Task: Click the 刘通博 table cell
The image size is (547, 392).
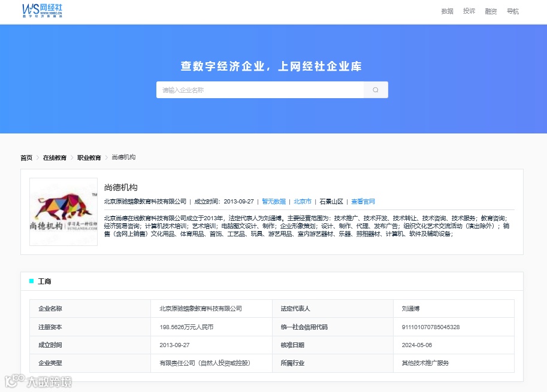Action: pyautogui.click(x=454, y=308)
